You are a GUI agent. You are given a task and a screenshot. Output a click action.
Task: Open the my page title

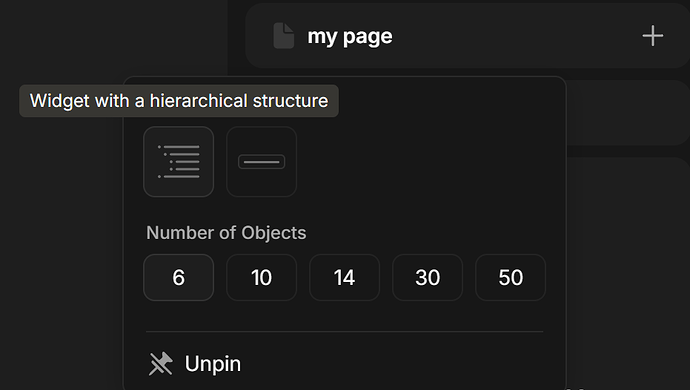(350, 37)
